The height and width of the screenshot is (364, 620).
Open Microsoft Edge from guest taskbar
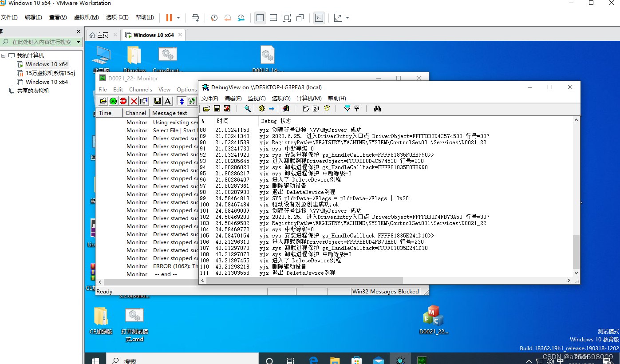(312, 360)
